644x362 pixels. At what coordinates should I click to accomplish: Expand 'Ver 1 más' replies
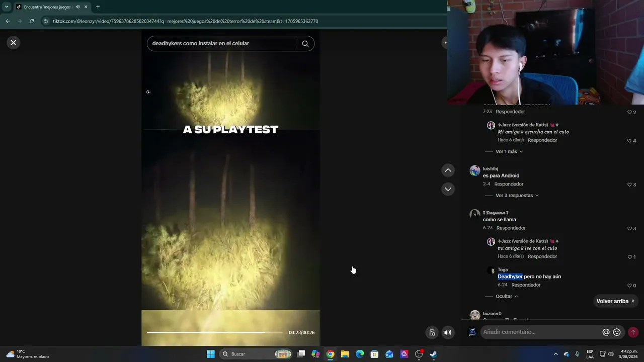pos(509,151)
